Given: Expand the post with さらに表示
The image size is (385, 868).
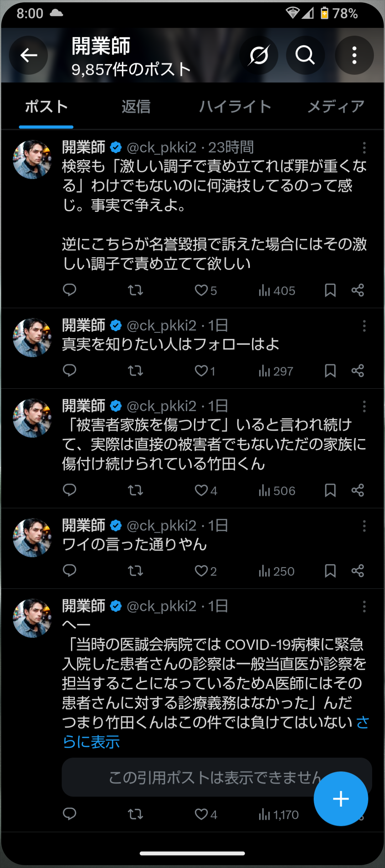Looking at the screenshot, I should point(92,742).
